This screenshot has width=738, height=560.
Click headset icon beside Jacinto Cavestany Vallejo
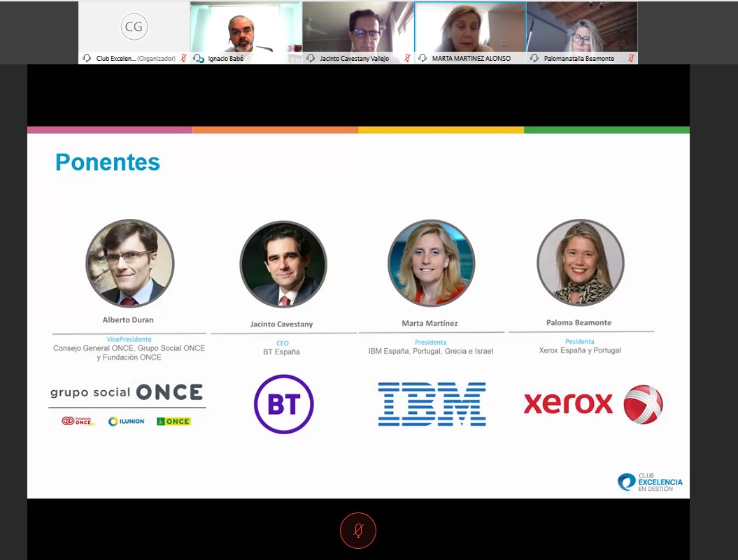click(x=311, y=59)
